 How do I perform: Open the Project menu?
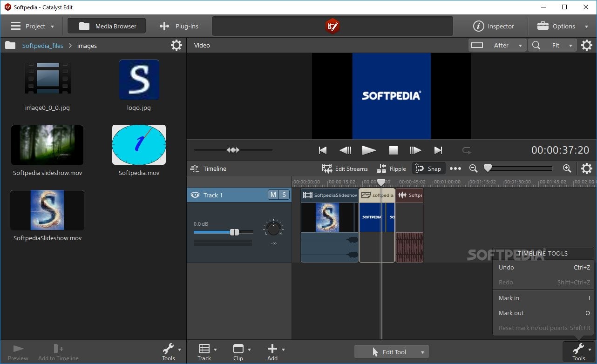point(33,26)
